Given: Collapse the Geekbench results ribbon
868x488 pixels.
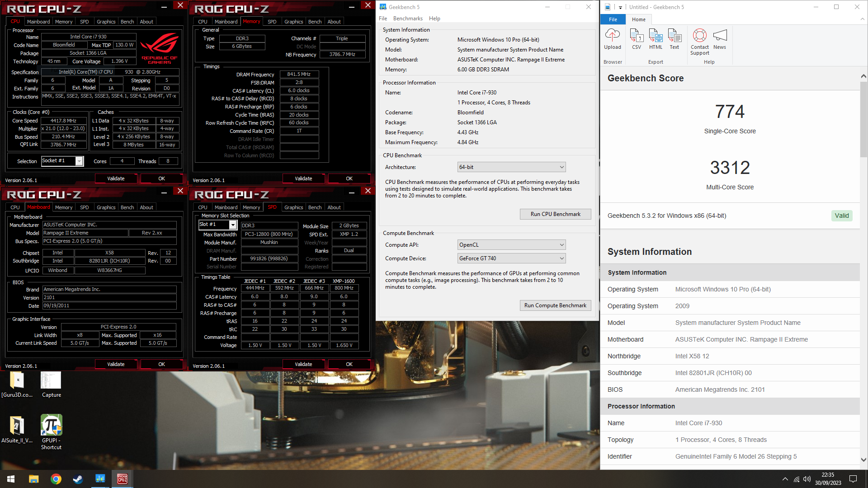Looking at the screenshot, I should click(862, 19).
